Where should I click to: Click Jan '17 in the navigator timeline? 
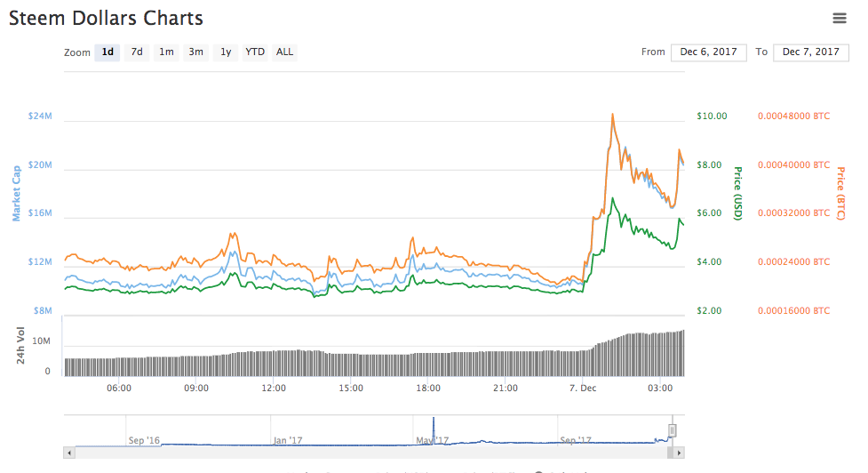(x=288, y=440)
